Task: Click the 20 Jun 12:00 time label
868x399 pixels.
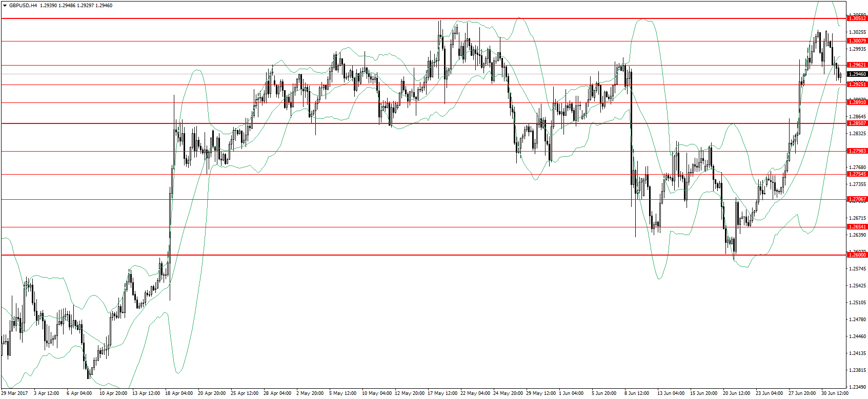Action: tap(737, 394)
